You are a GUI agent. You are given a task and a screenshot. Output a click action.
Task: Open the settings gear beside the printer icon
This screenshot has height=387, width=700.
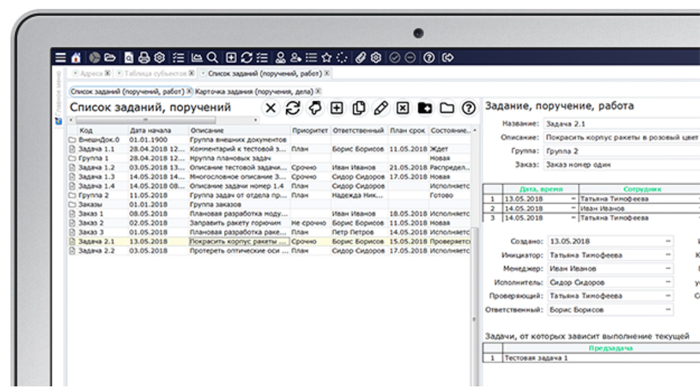pos(159,58)
